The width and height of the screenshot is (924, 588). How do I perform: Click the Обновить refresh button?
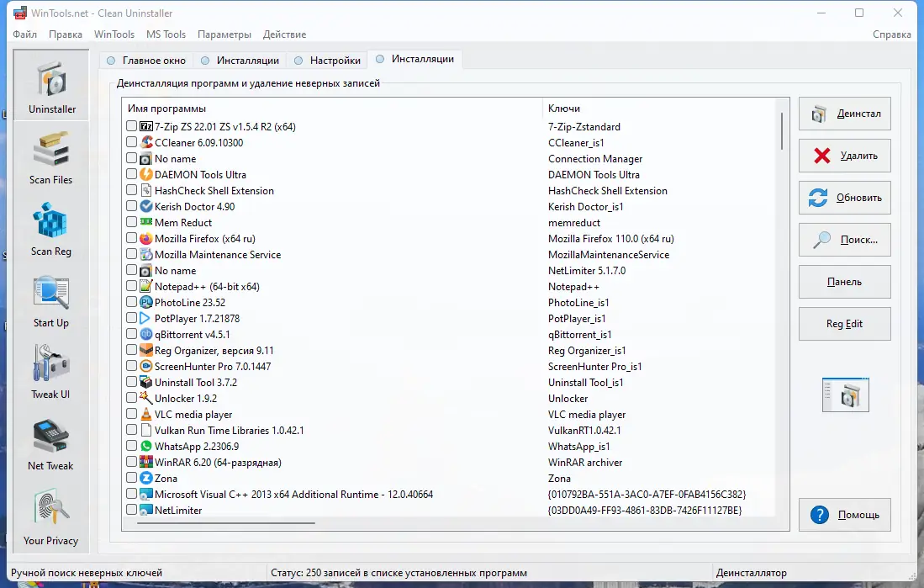coord(844,198)
